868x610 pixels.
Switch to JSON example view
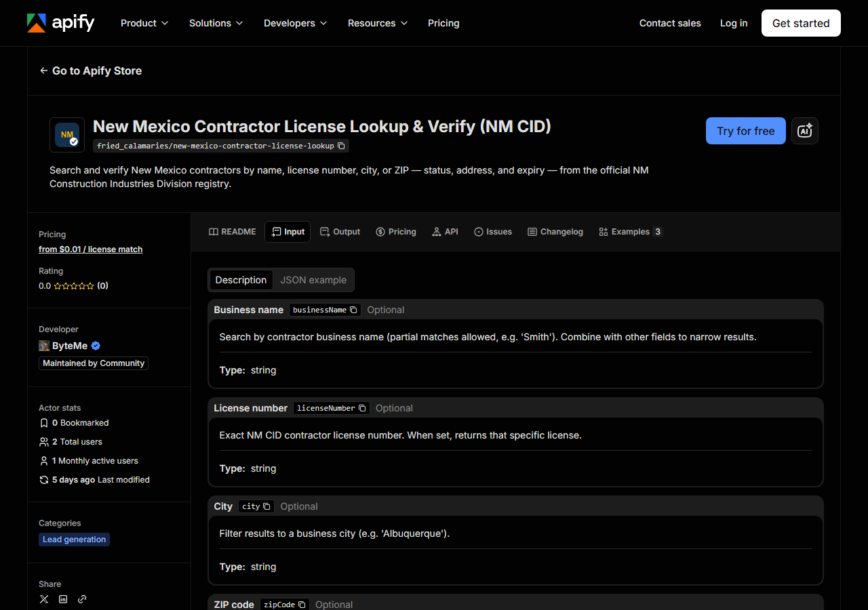click(x=313, y=280)
